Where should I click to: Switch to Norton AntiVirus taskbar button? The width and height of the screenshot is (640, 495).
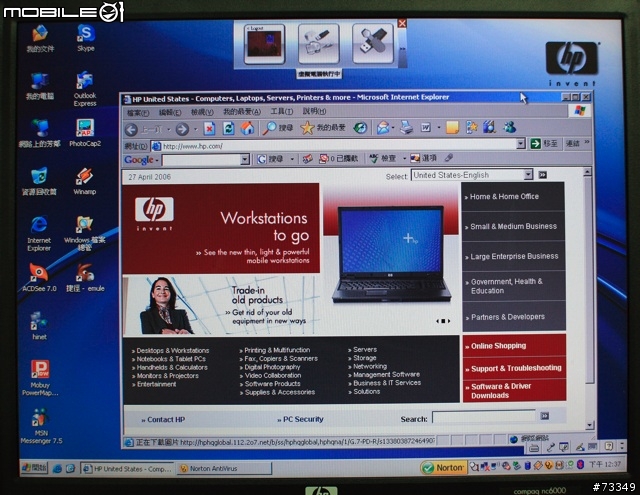coord(224,468)
